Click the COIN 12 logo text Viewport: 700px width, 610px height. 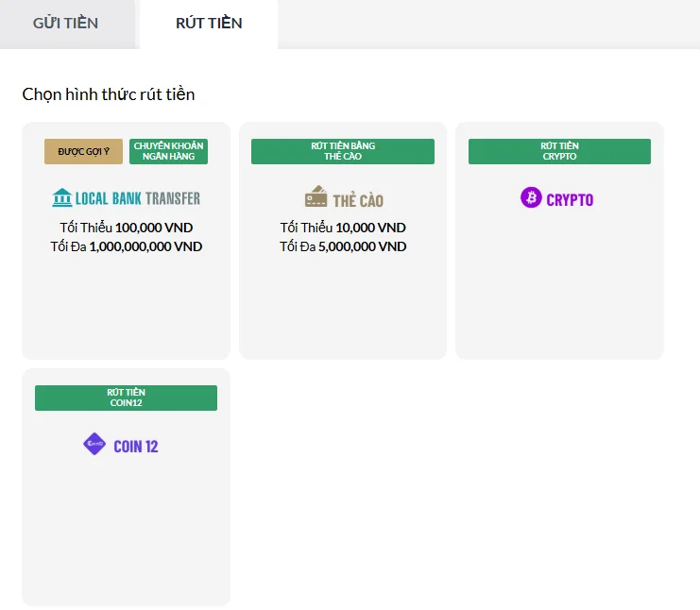point(136,447)
